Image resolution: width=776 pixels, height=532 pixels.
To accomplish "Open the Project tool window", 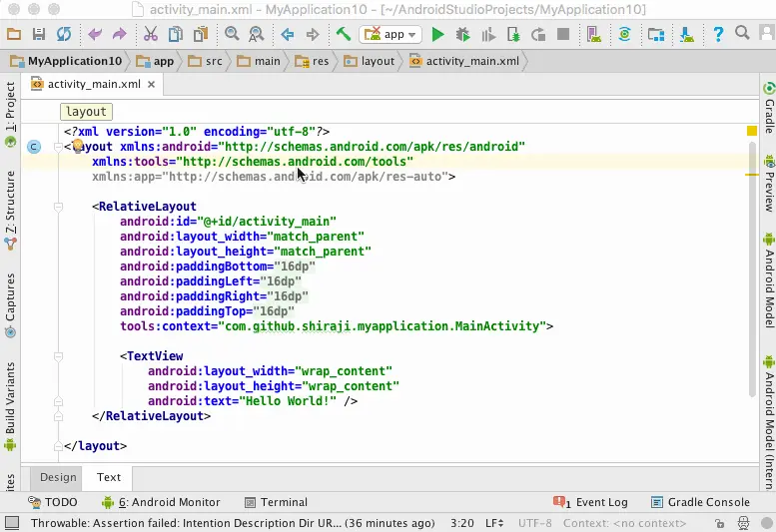I will 10,114.
